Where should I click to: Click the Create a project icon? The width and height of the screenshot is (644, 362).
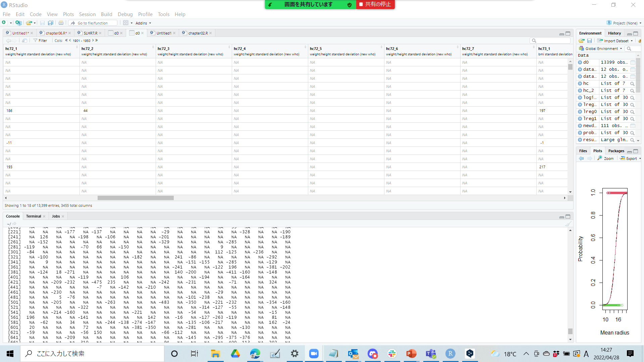(18, 23)
